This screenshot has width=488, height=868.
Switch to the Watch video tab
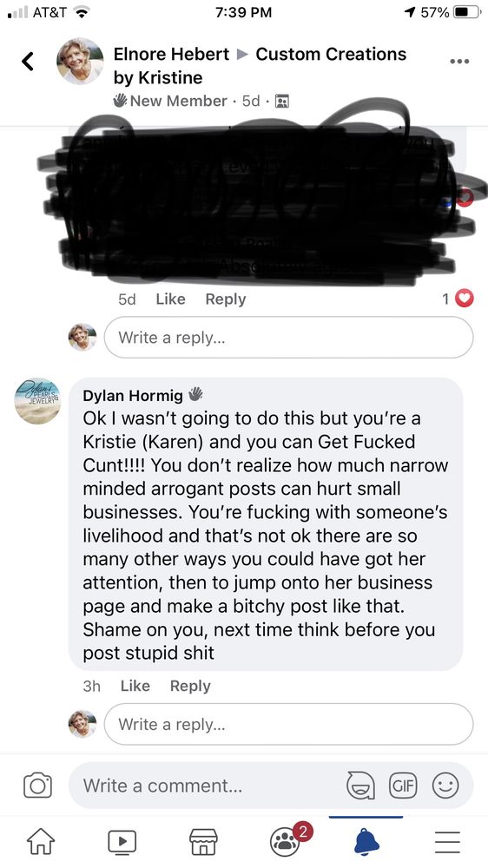[122, 842]
